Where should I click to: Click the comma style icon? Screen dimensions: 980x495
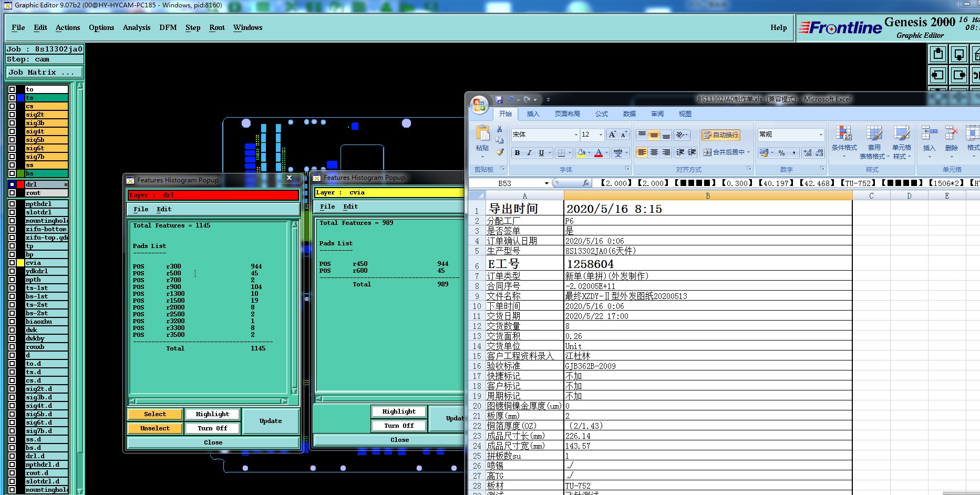tap(794, 153)
